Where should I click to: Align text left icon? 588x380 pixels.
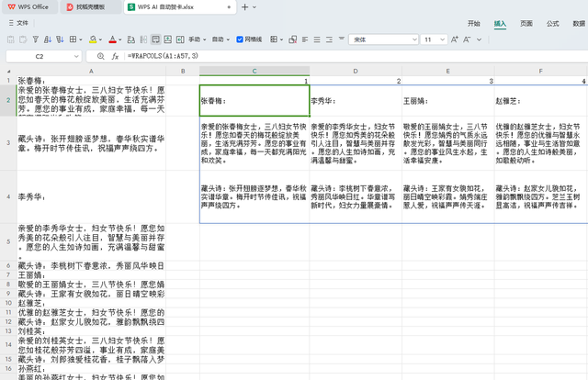[x=305, y=39]
